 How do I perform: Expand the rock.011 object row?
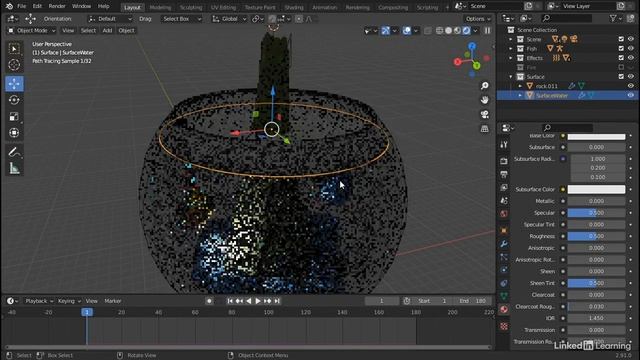click(520, 86)
